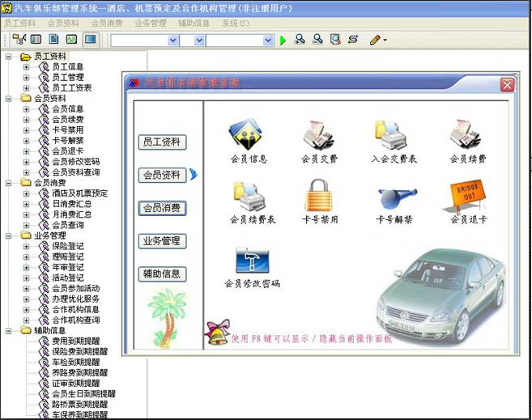The width and height of the screenshot is (532, 420).
Task: Collapse the 员工资料 tree node
Action: [8, 57]
